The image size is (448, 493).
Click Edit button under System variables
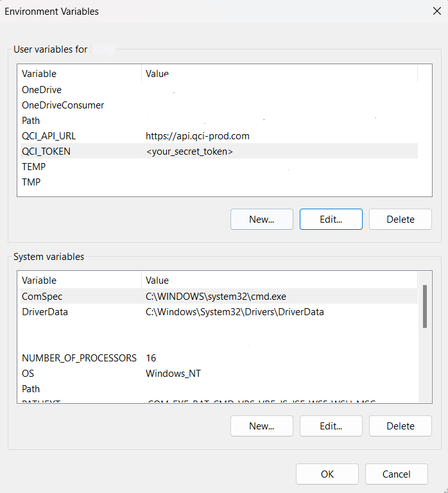click(331, 426)
